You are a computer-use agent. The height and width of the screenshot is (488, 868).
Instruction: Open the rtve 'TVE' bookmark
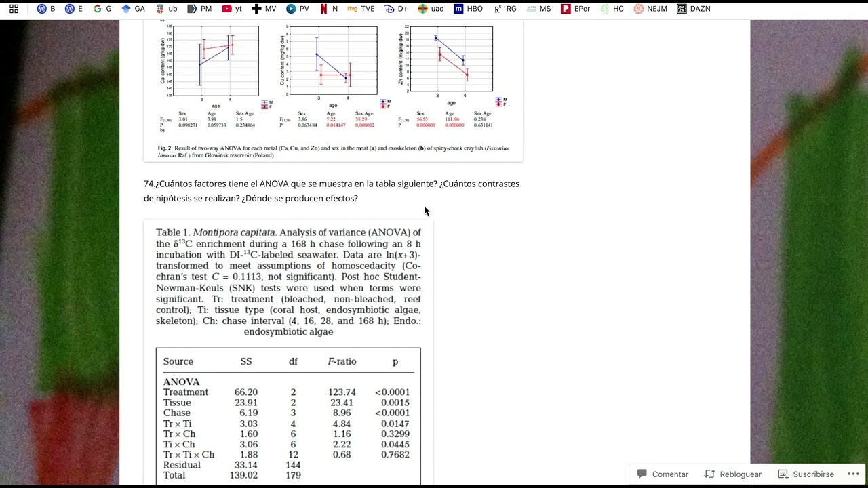click(x=361, y=9)
